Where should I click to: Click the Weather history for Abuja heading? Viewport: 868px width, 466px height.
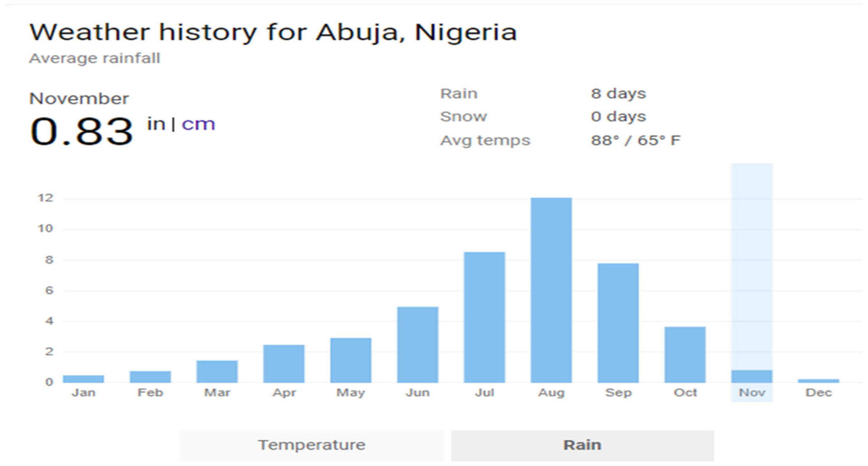pyautogui.click(x=273, y=33)
